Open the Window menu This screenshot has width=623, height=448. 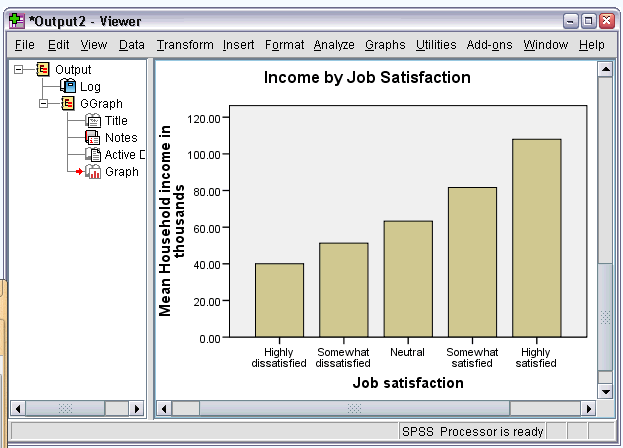coord(546,45)
